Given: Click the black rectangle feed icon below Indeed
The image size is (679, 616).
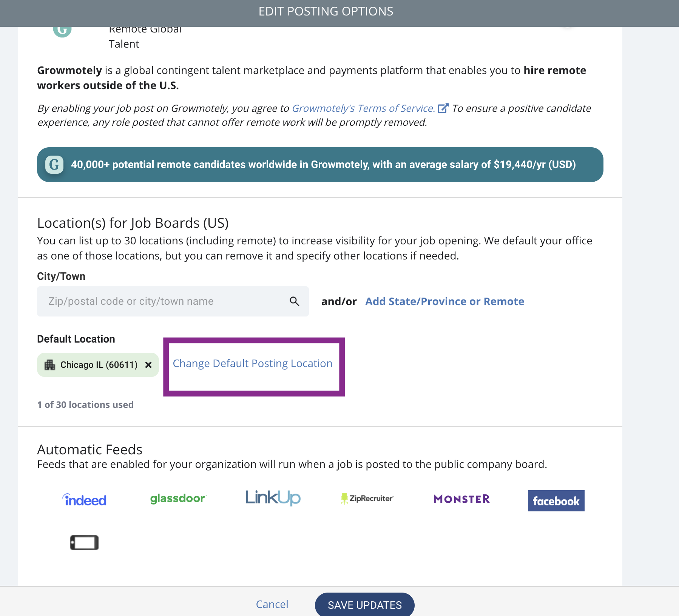Looking at the screenshot, I should (84, 543).
